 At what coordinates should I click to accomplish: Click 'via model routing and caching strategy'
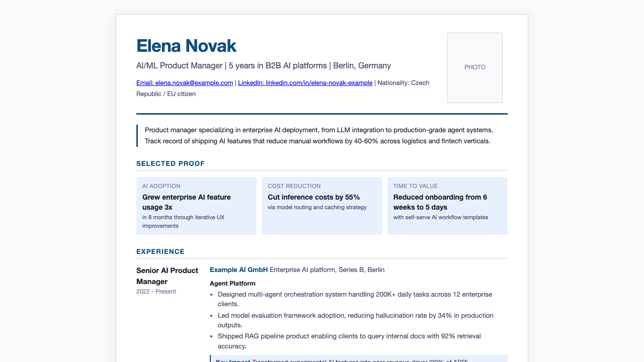[x=317, y=207]
